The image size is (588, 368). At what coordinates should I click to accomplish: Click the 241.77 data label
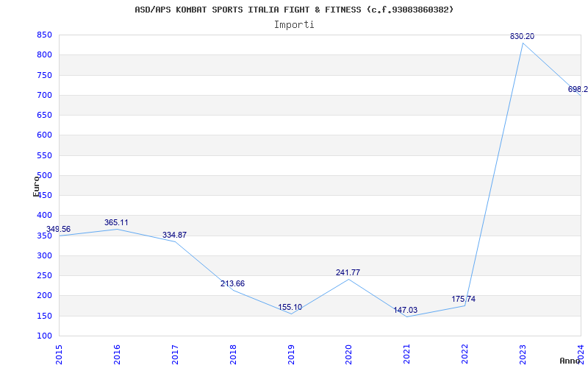348,272
